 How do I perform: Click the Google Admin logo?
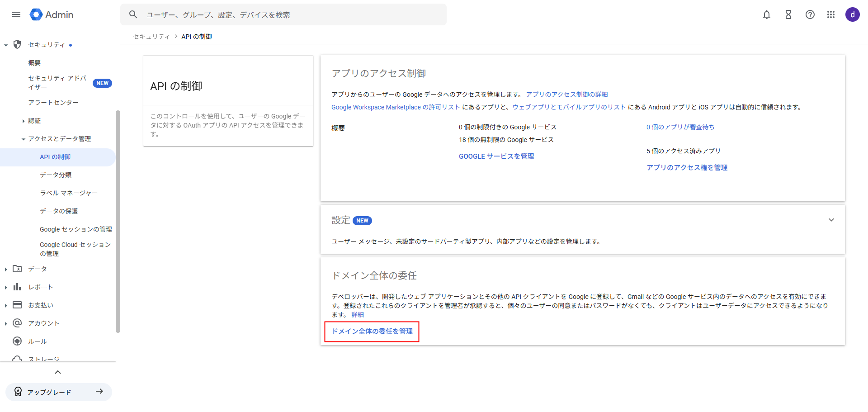click(52, 14)
